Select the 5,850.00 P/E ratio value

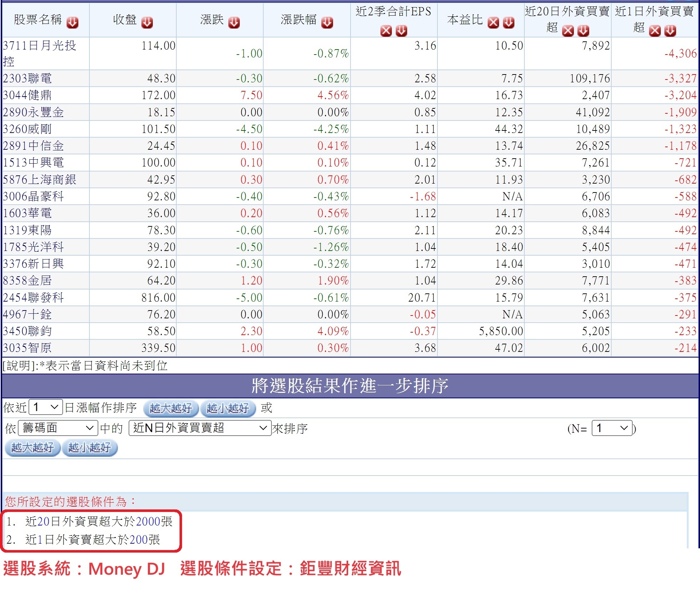point(501,331)
